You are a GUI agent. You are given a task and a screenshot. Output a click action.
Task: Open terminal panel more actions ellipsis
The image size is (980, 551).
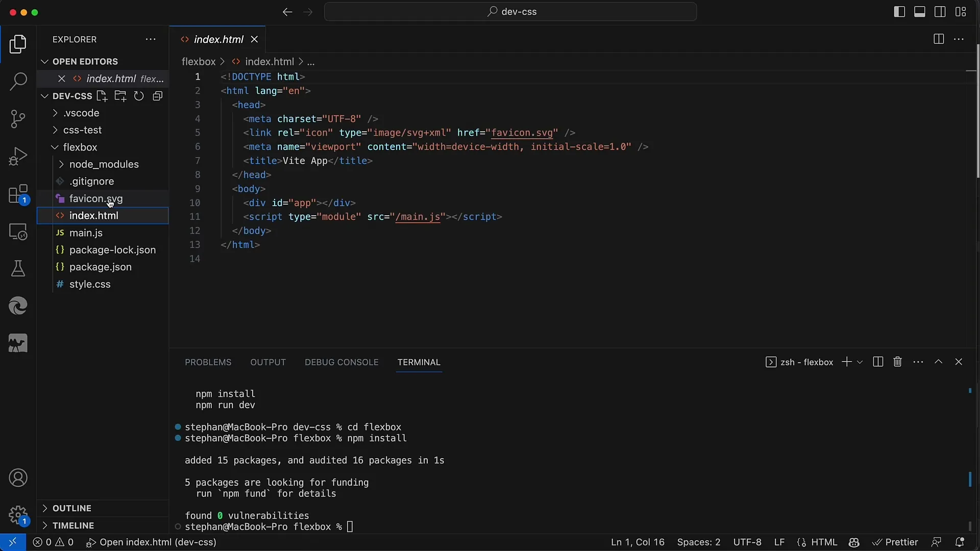coord(918,362)
